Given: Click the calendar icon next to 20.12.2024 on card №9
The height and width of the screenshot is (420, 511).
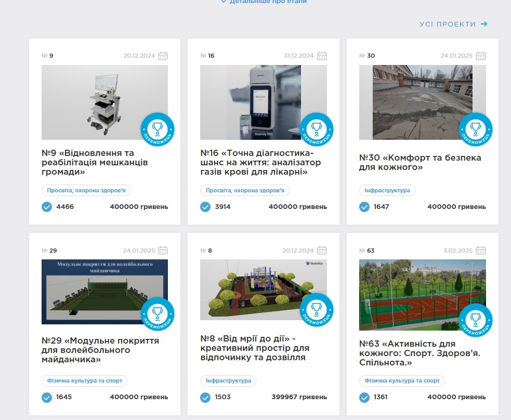Looking at the screenshot, I should pos(163,56).
